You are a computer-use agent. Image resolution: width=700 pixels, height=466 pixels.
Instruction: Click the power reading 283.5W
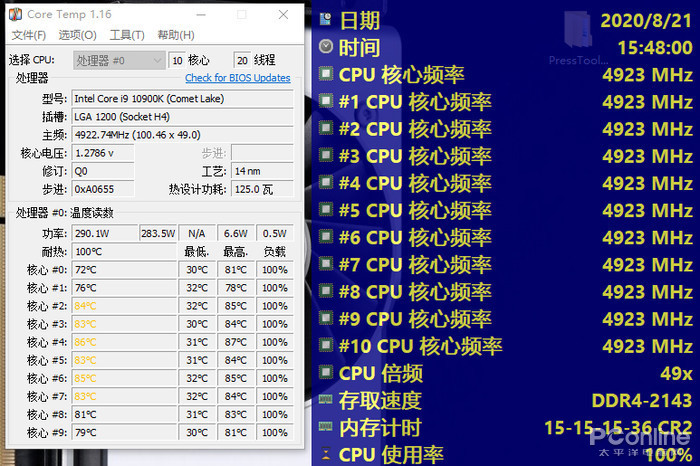point(158,233)
